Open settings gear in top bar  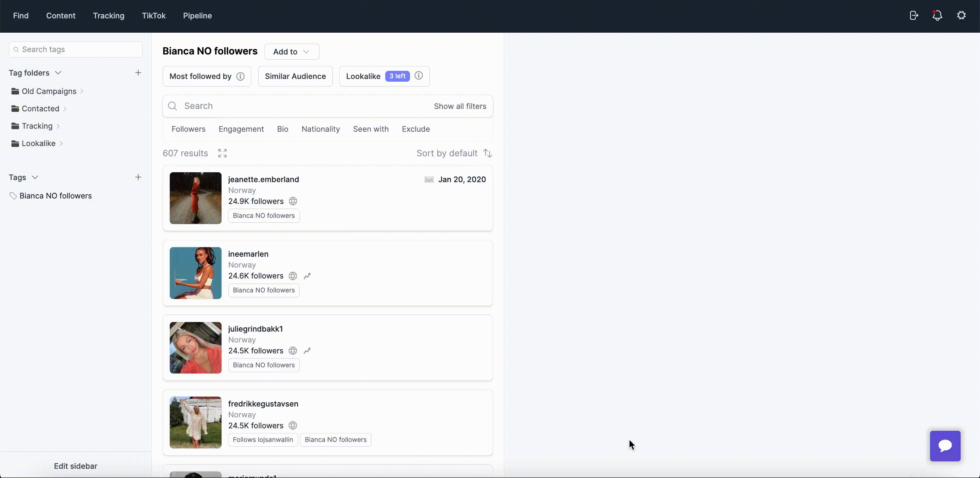961,16
